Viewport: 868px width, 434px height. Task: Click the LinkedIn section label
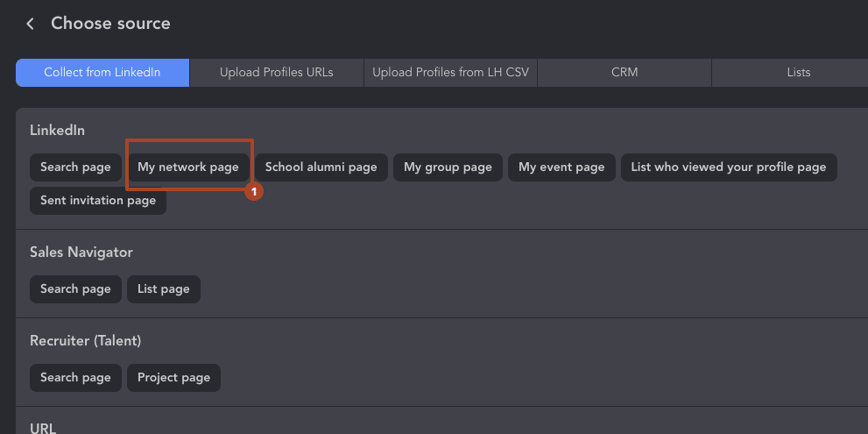click(x=57, y=131)
